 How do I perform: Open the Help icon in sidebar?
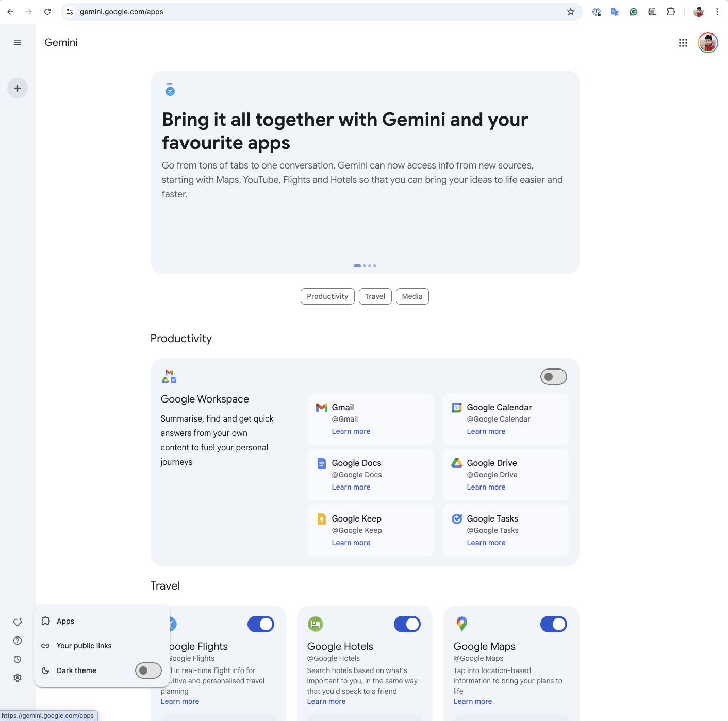(x=18, y=641)
